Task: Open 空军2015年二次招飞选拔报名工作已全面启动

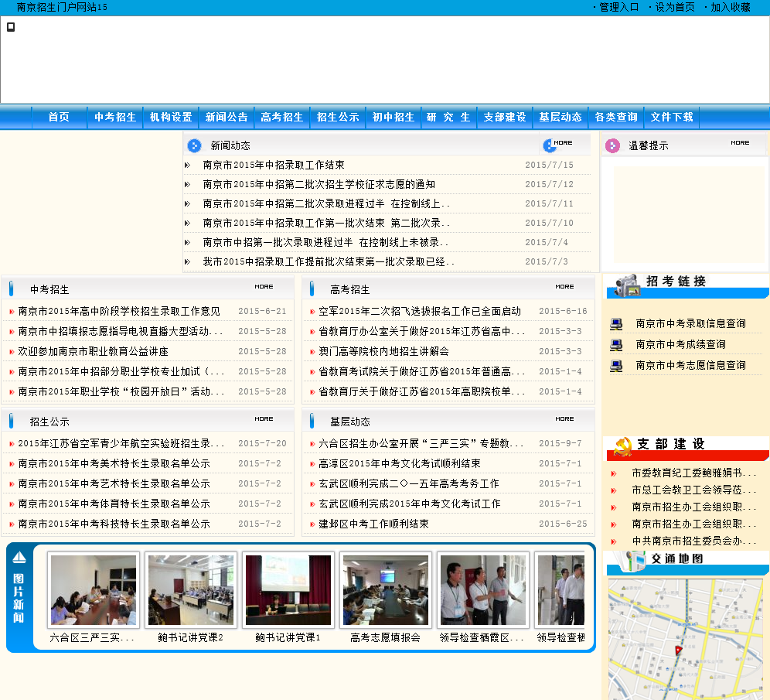Action: click(420, 311)
